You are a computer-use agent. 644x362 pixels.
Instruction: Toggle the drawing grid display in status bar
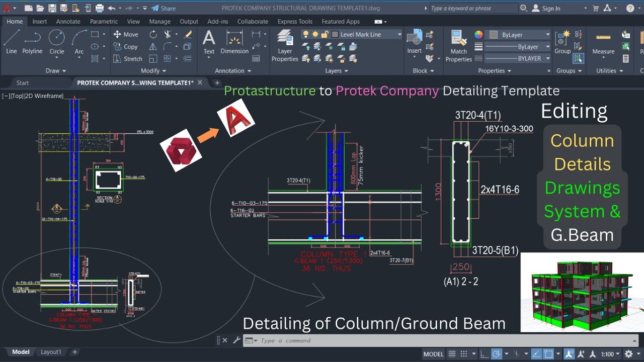[452, 354]
